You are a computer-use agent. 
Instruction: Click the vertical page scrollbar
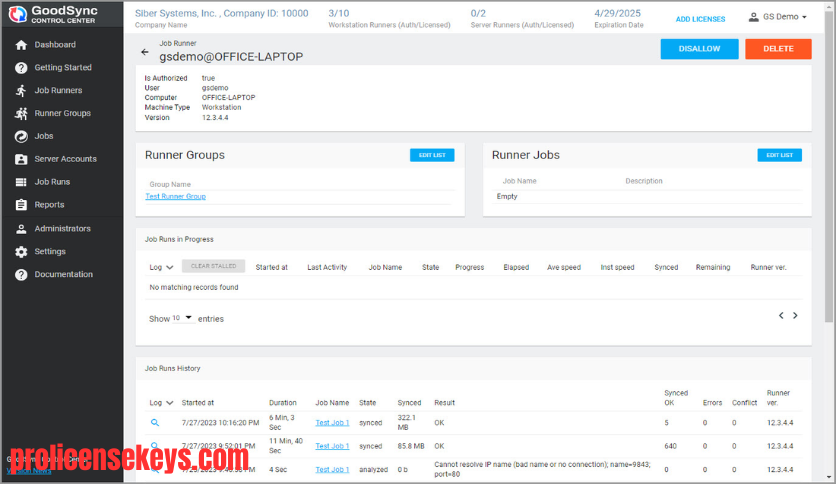coord(829,165)
